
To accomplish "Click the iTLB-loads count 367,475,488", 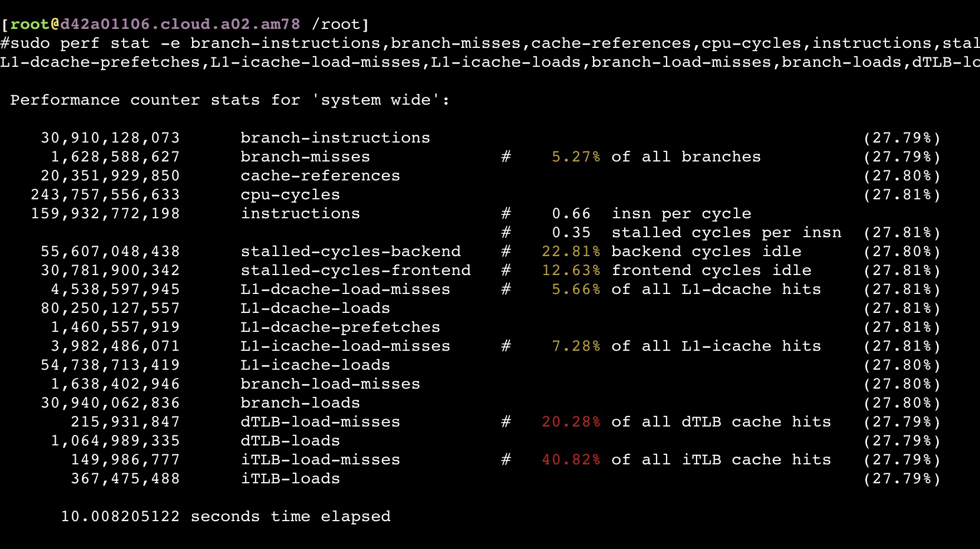I will point(125,479).
